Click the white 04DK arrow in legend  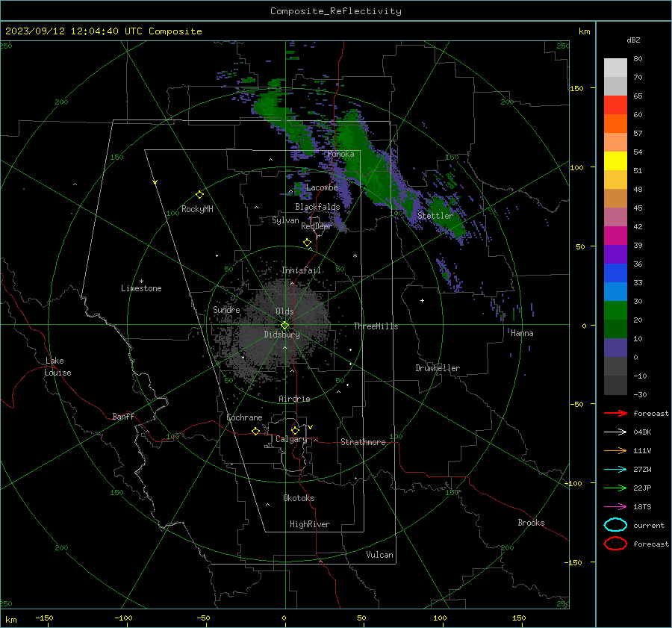click(x=615, y=432)
